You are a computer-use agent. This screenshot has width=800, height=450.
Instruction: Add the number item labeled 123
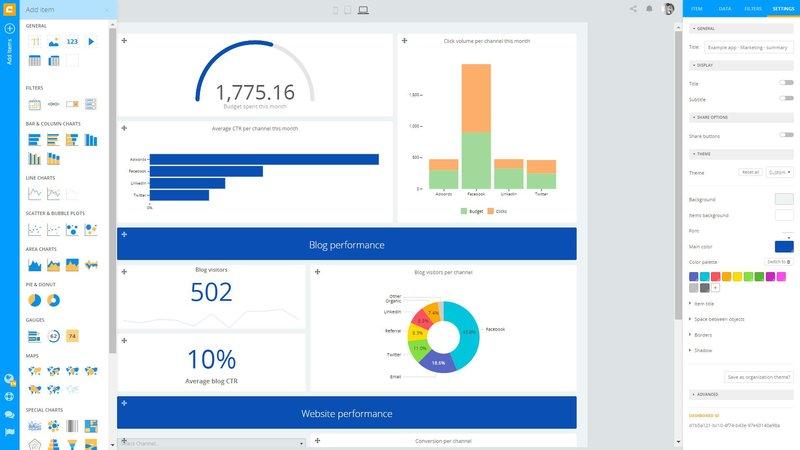72,42
